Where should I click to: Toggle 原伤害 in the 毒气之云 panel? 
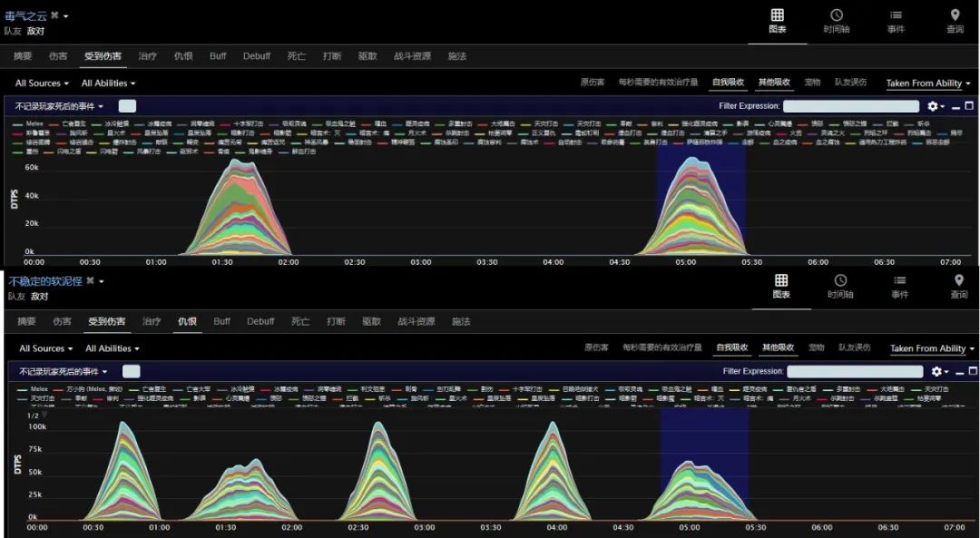(x=593, y=83)
